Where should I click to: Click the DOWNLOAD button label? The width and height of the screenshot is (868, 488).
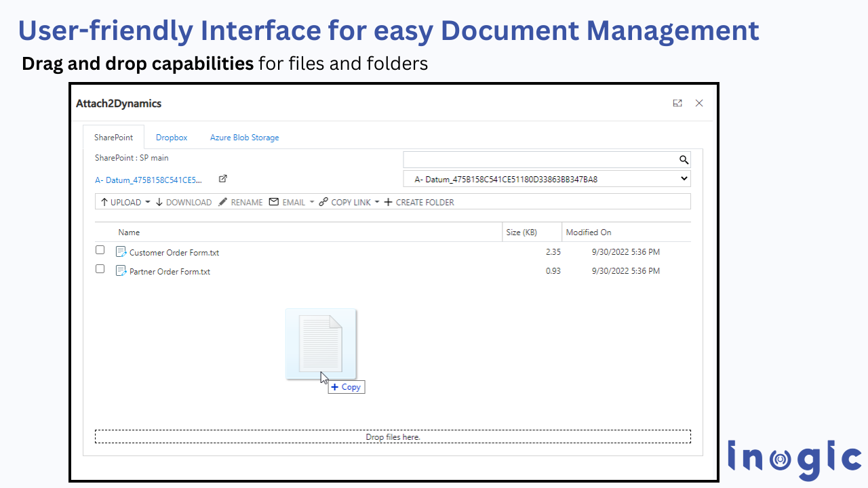click(189, 203)
